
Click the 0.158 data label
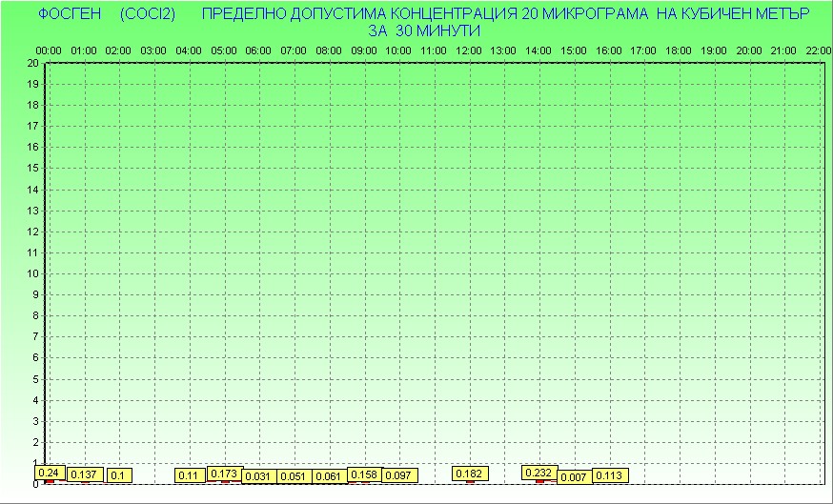tap(364, 474)
